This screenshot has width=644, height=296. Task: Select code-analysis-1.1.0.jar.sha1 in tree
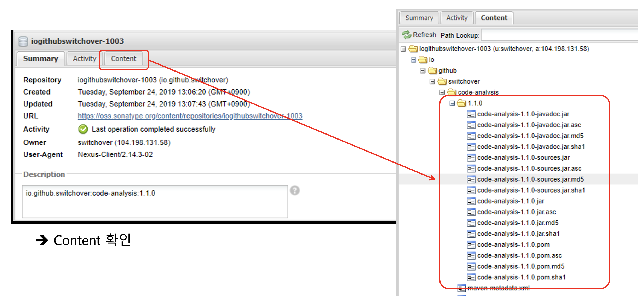(518, 234)
